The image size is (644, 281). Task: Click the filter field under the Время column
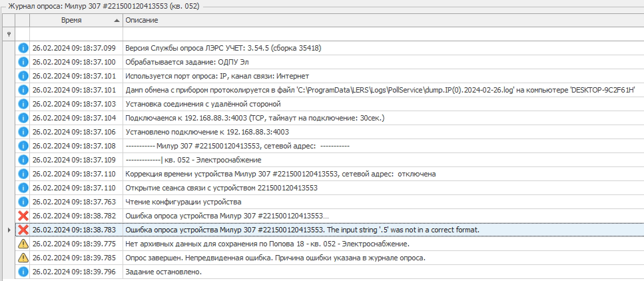[76, 34]
